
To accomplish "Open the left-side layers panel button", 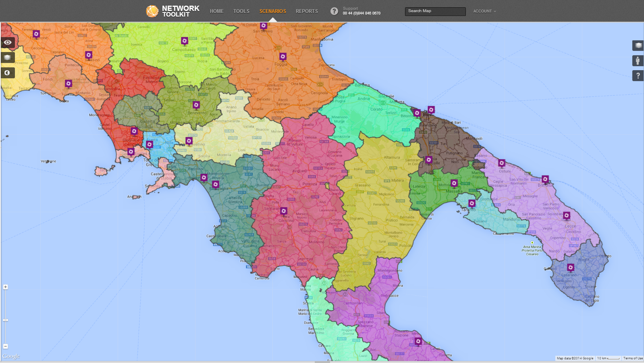I will 8,58.
